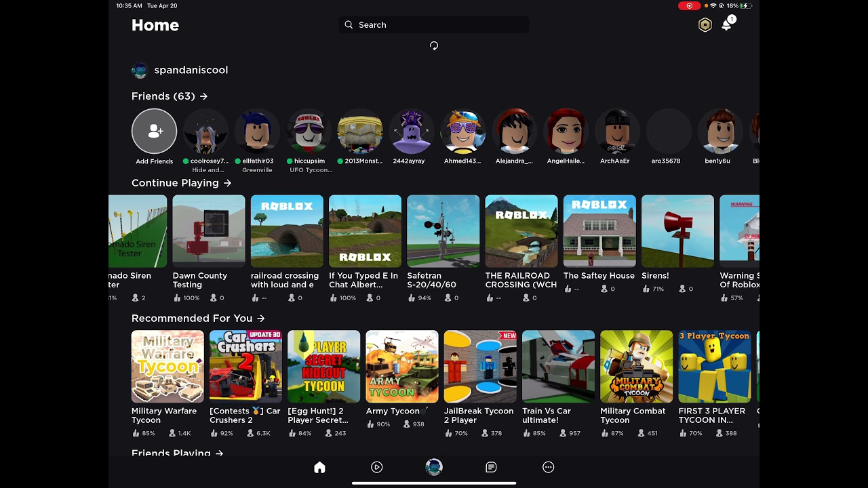Open friend ellfathir03 avatar
868x488 pixels.
pos(257,131)
